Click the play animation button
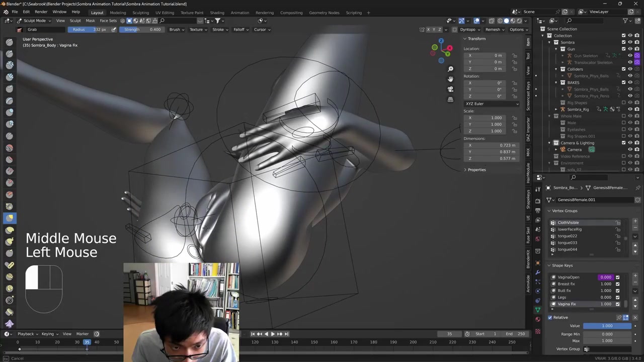Image resolution: width=644 pixels, height=362 pixels. pos(273,334)
